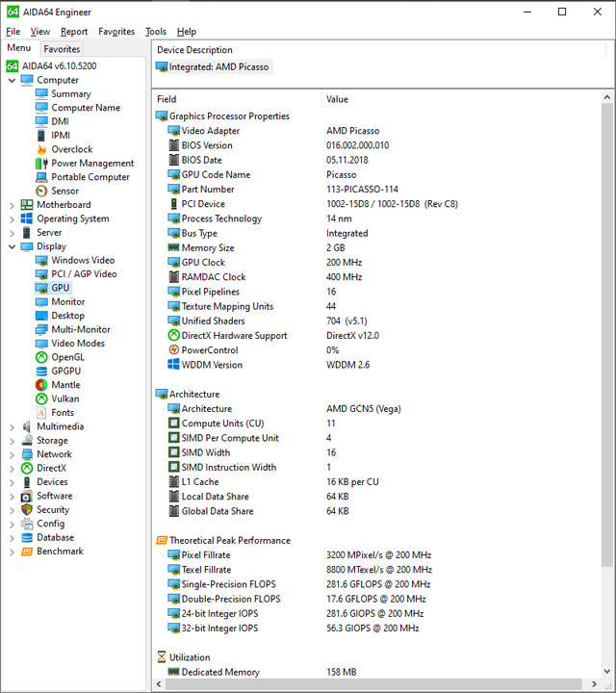Open the Favorites menu in menu bar

coord(116,32)
